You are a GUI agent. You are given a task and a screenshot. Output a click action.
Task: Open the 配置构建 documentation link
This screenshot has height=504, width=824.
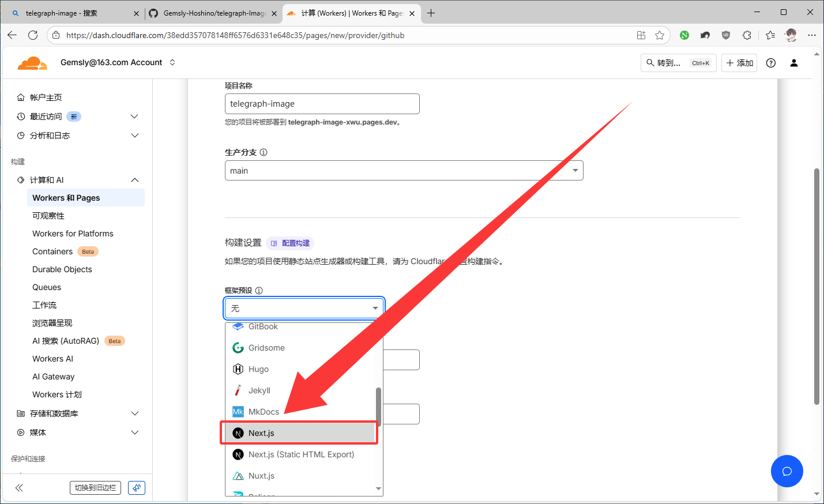click(x=291, y=243)
